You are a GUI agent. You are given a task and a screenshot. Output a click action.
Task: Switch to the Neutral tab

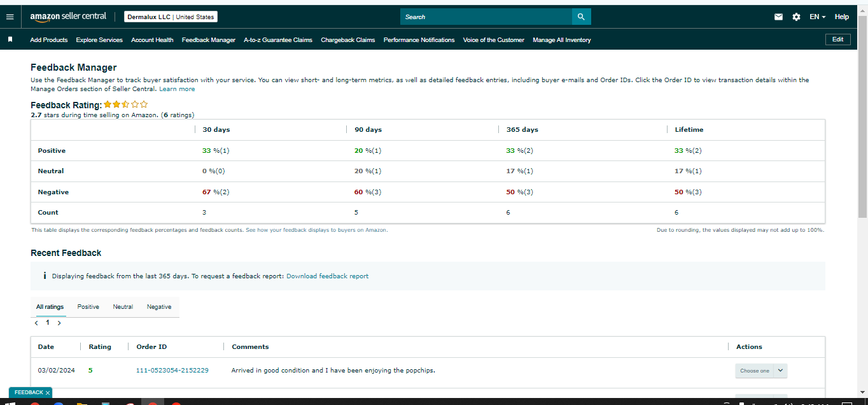pos(123,307)
